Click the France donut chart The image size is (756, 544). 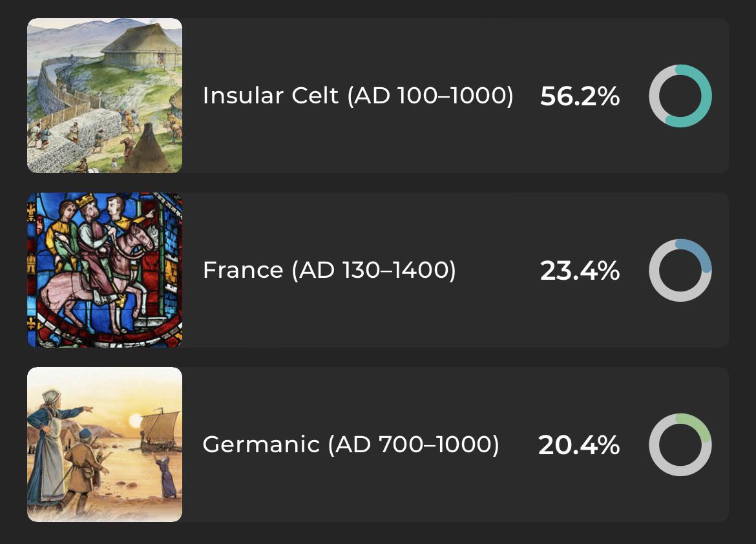coord(680,271)
